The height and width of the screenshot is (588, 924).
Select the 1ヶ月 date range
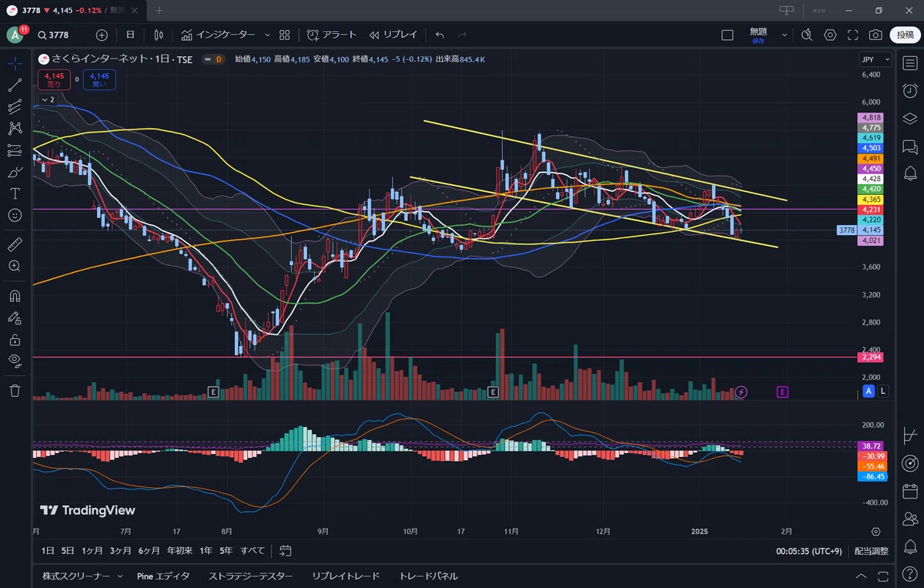pyautogui.click(x=92, y=551)
